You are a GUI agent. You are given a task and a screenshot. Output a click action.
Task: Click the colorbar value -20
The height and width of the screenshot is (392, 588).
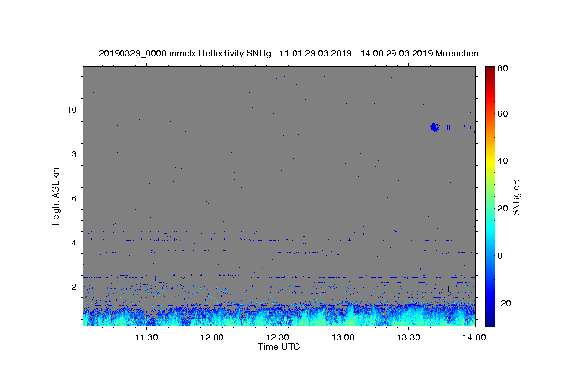(x=505, y=303)
